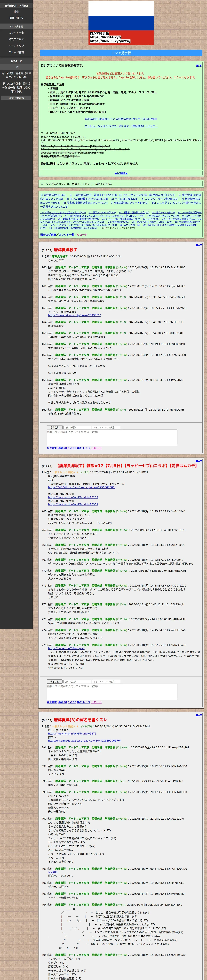Open 暴れん坊会計士II掲示板 in sidebar
Screen dimensions: 207x980
click(16, 88)
